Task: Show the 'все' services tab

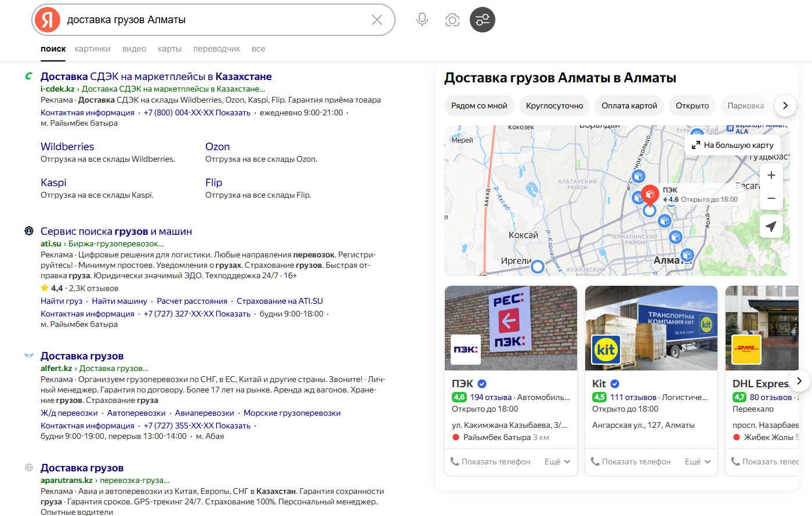Action: pos(259,49)
